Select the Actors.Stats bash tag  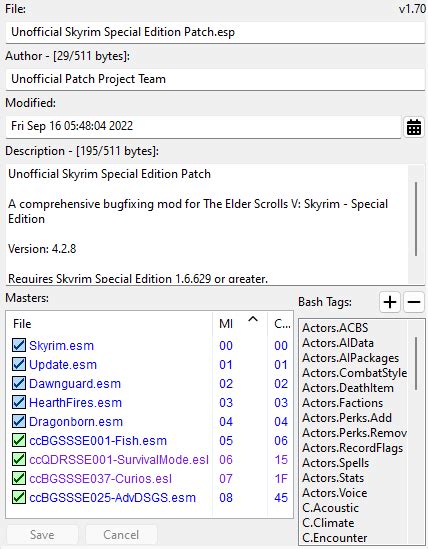coord(333,478)
